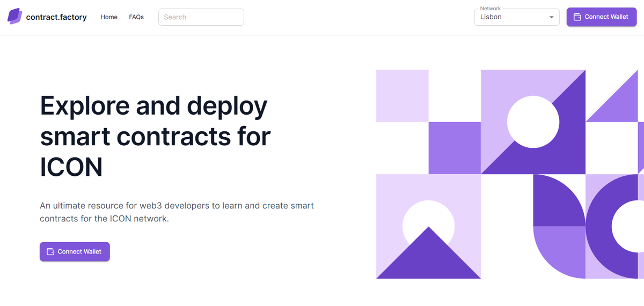Open the Network dropdown showing Lisbon
The width and height of the screenshot is (644, 306).
tap(517, 17)
